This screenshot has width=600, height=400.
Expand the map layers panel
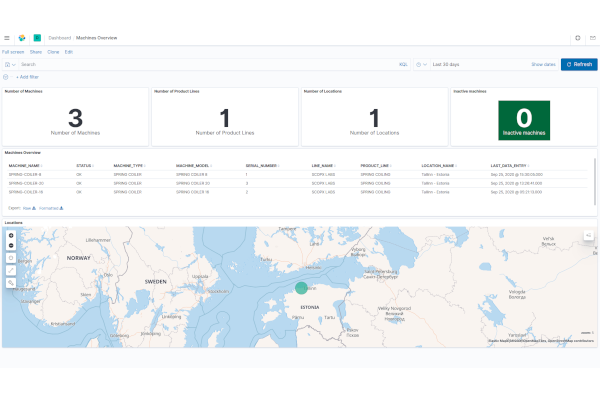(589, 235)
